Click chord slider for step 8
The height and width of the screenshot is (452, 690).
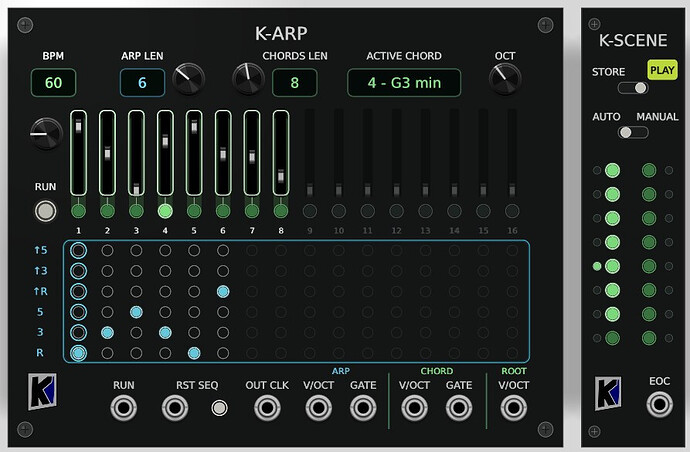tap(281, 153)
